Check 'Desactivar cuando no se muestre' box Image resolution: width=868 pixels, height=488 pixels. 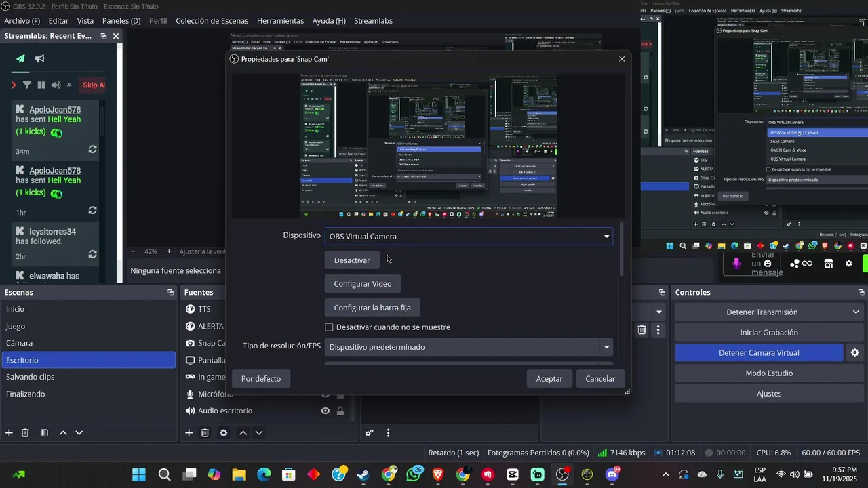tap(329, 327)
